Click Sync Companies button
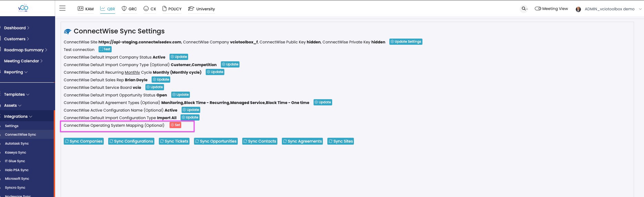Image resolution: width=644 pixels, height=197 pixels. 84,141
